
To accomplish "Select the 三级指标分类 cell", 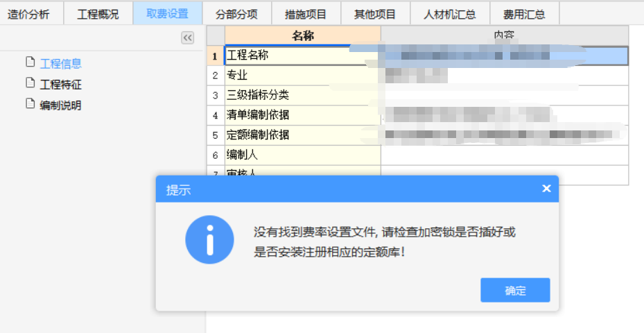I will [x=303, y=95].
